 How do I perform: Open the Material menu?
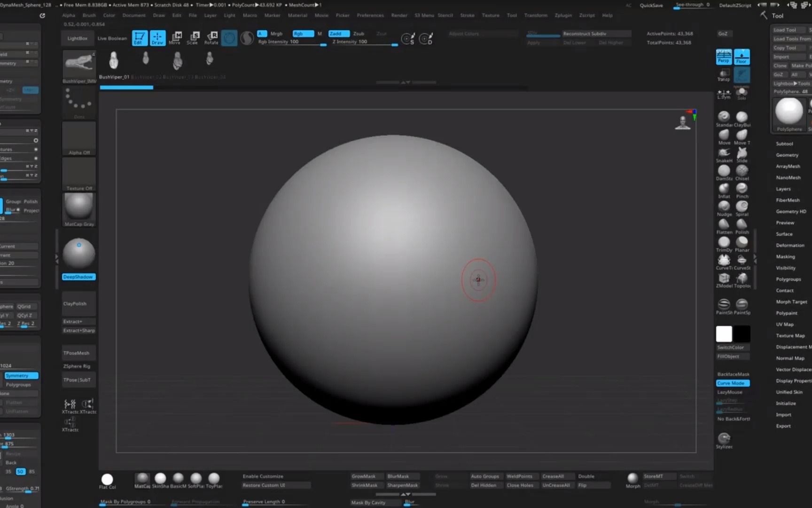coord(297,15)
